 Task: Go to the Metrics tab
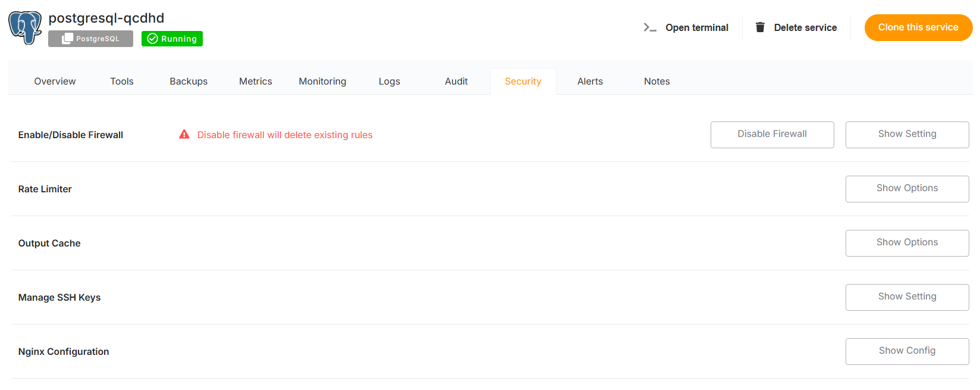pos(256,82)
